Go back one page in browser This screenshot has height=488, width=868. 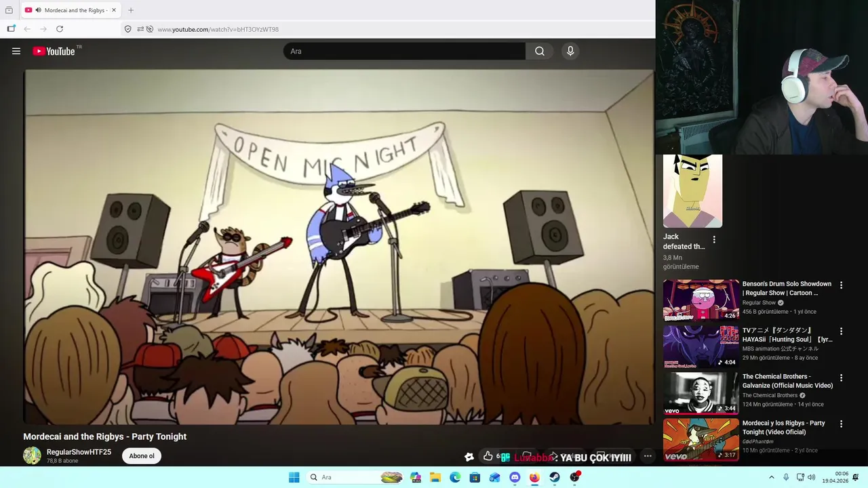27,29
